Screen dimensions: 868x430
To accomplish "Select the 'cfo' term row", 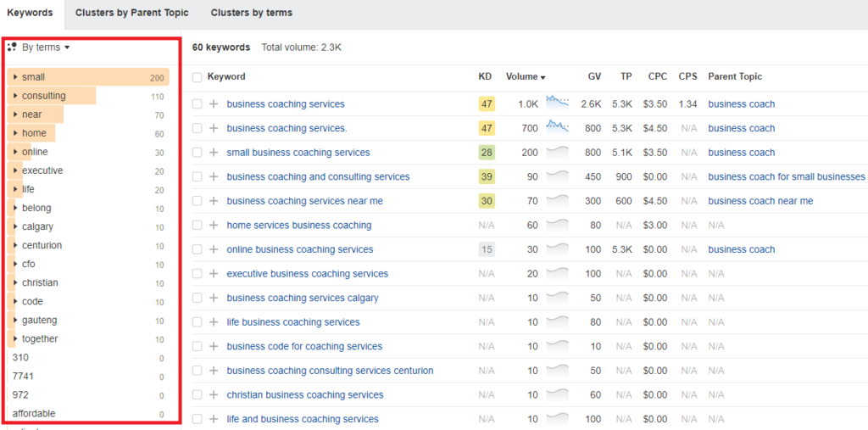I will (88, 264).
